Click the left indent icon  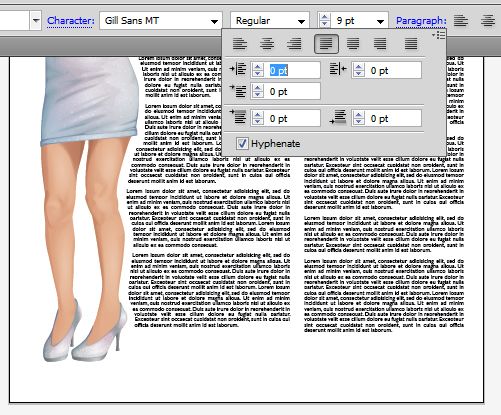[x=238, y=69]
